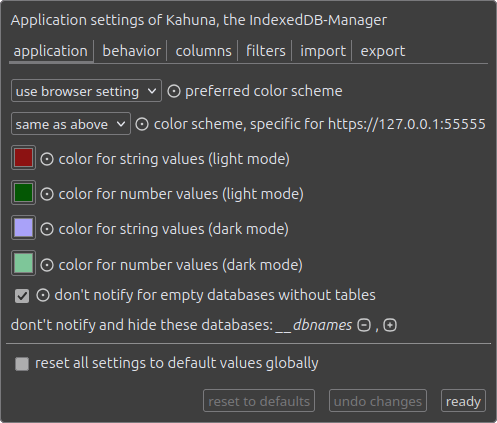Pick red string color swatch (light mode)
Image resolution: width=497 pixels, height=423 pixels.
pos(23,158)
